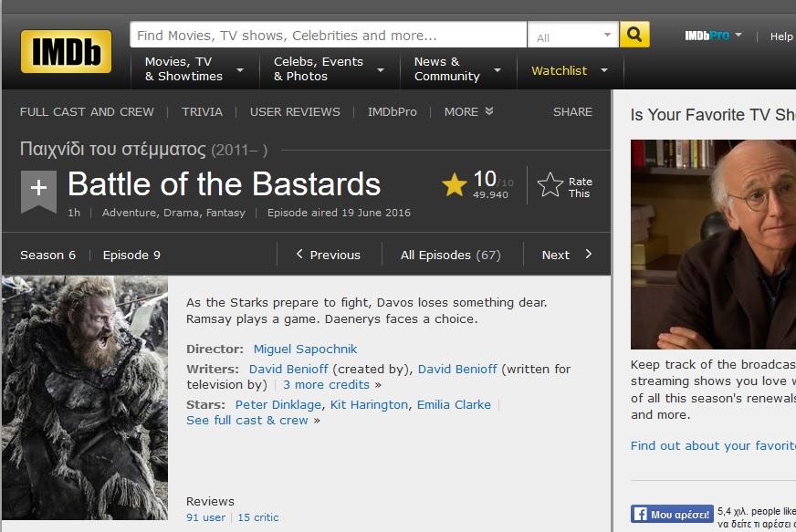Go to Next episode
Viewport: 796px width, 532px height.
(567, 255)
